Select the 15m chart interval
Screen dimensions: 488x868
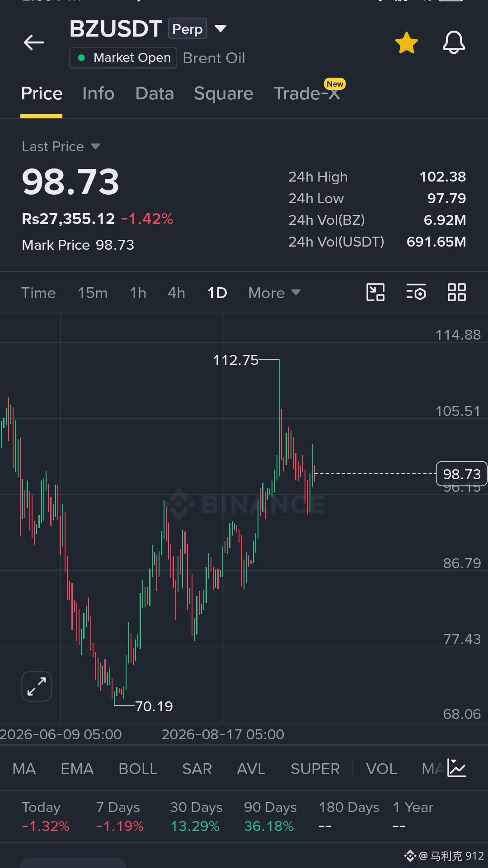pos(93,293)
